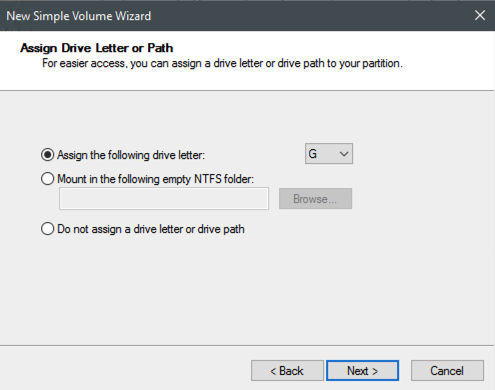Click the greyed-out Browse... button
495x390 pixels.
315,199
